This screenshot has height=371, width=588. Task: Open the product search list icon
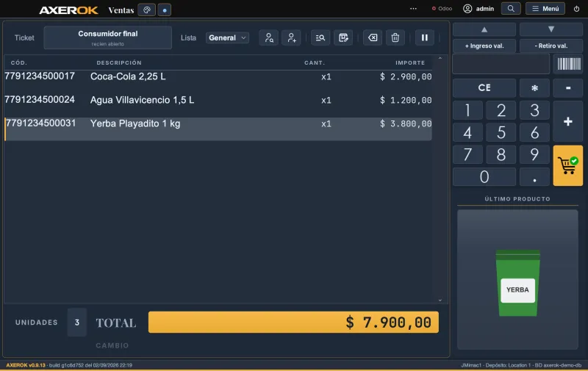click(320, 37)
